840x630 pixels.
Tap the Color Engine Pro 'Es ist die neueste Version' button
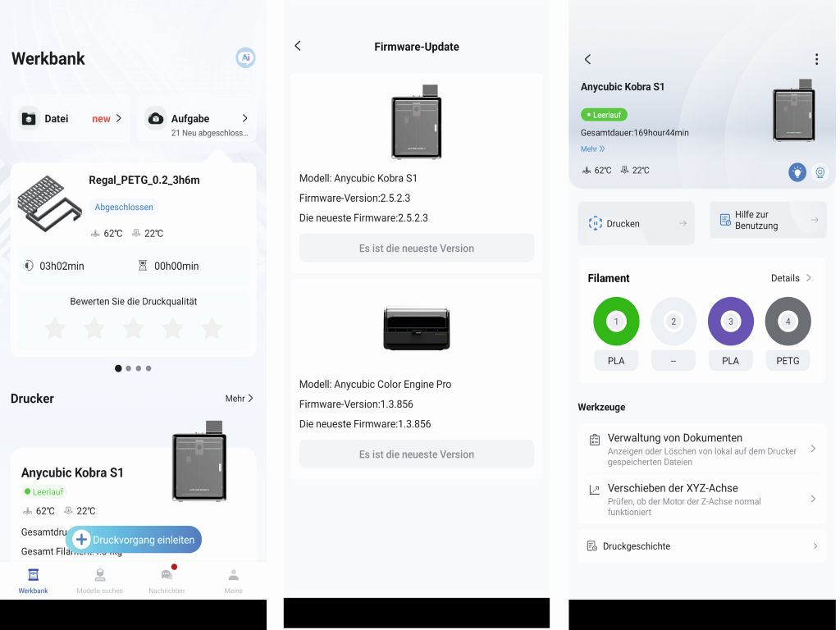click(416, 454)
